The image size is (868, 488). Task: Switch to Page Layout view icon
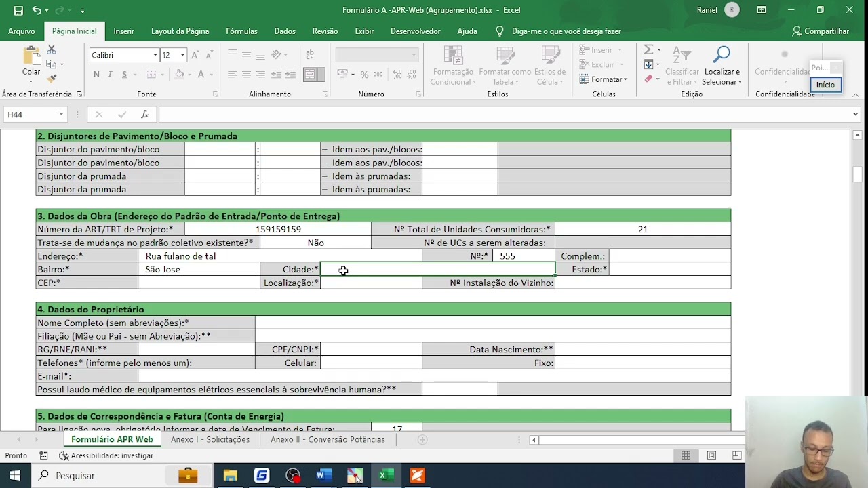click(711, 455)
